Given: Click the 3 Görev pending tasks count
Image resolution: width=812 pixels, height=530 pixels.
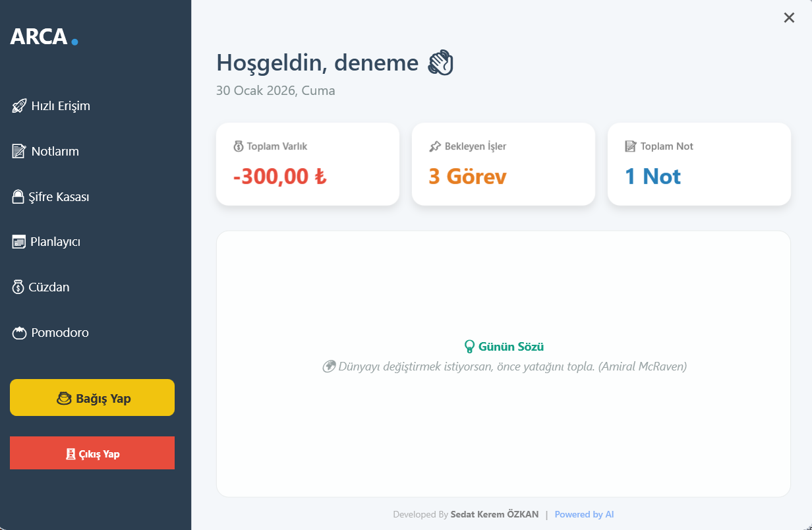Looking at the screenshot, I should point(467,177).
